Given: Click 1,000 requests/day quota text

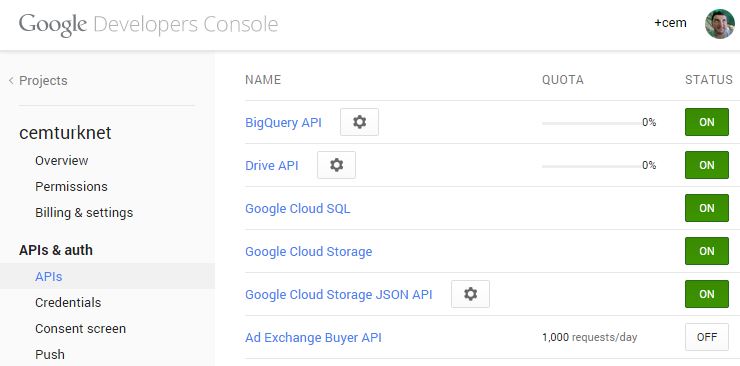Looking at the screenshot, I should (x=589, y=337).
